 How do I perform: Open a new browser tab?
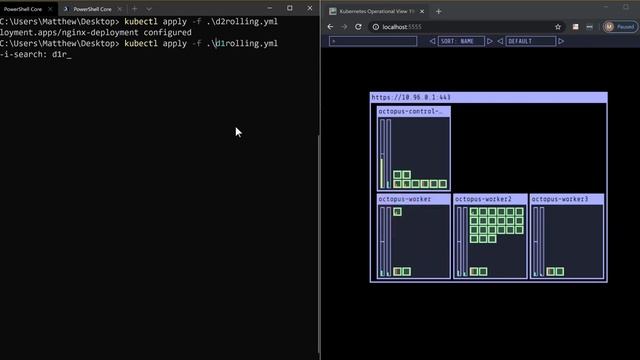click(438, 11)
